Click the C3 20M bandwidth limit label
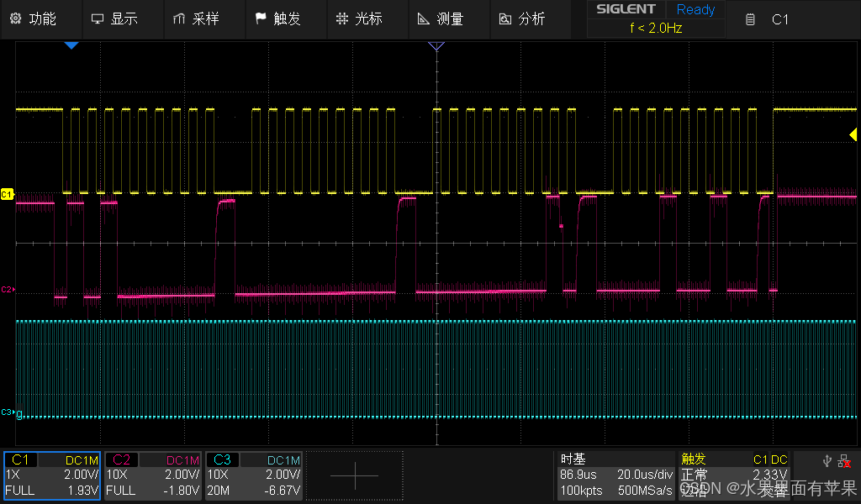 click(x=219, y=491)
